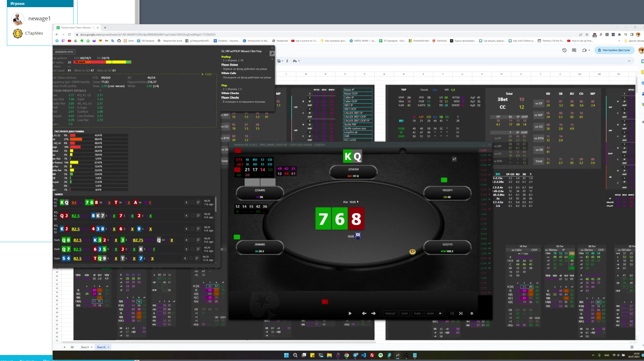Open Windows taskbar search
This screenshot has height=361, width=644.
tap(295, 355)
